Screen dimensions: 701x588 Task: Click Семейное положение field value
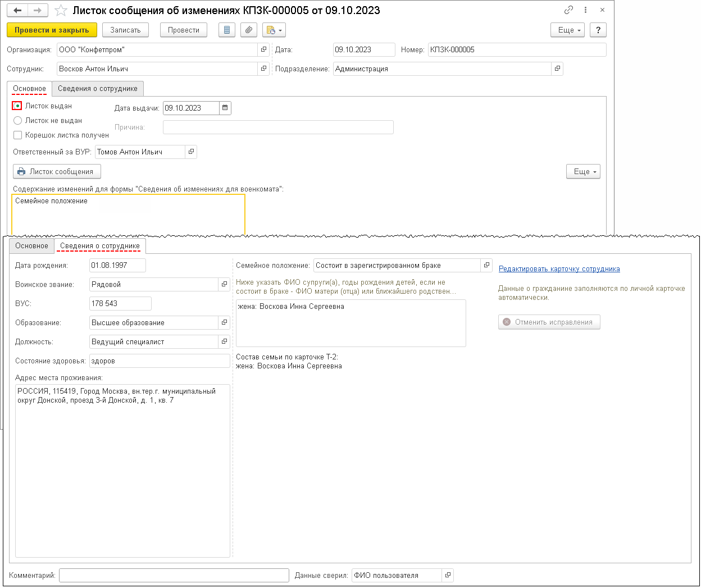(397, 265)
